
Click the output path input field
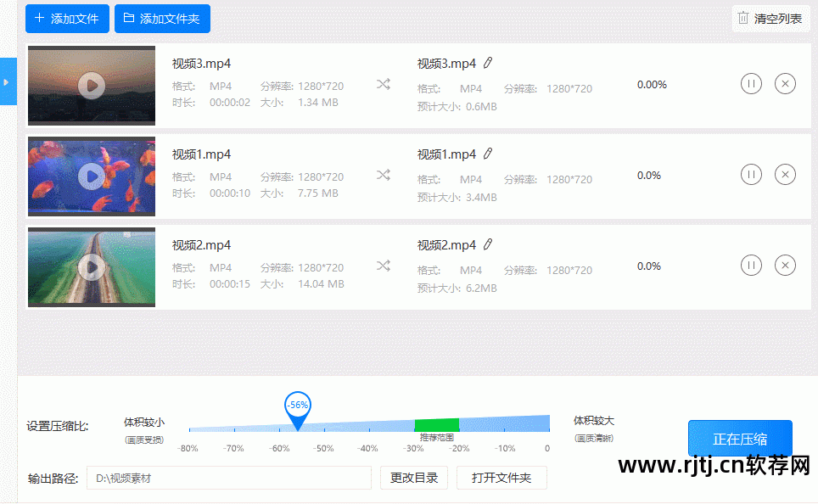click(x=229, y=479)
